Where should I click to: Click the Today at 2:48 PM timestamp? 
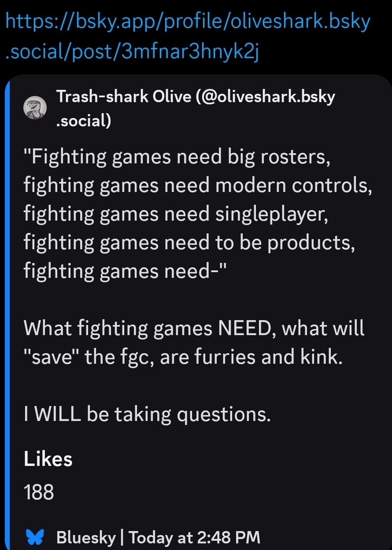click(x=195, y=538)
